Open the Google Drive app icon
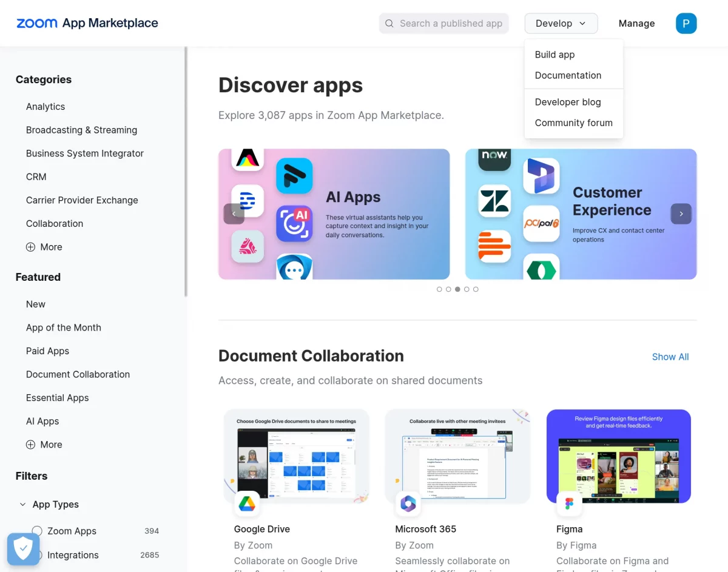Screen dimensions: 728x572 click(247, 503)
